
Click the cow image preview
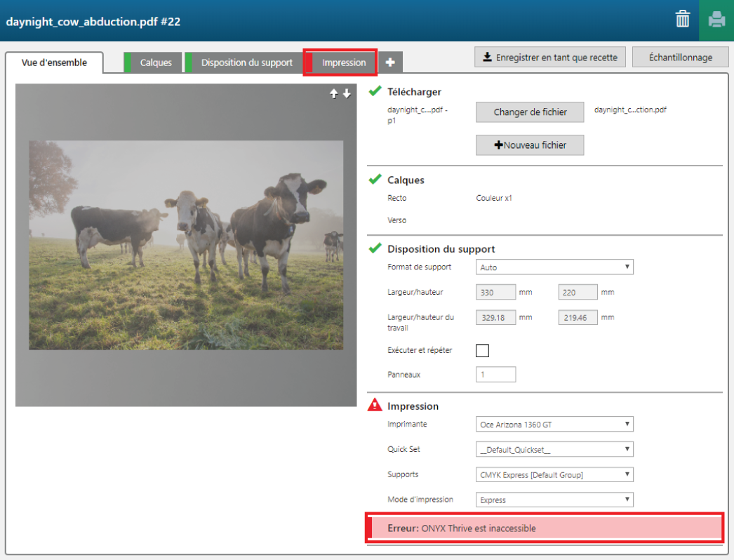[186, 245]
